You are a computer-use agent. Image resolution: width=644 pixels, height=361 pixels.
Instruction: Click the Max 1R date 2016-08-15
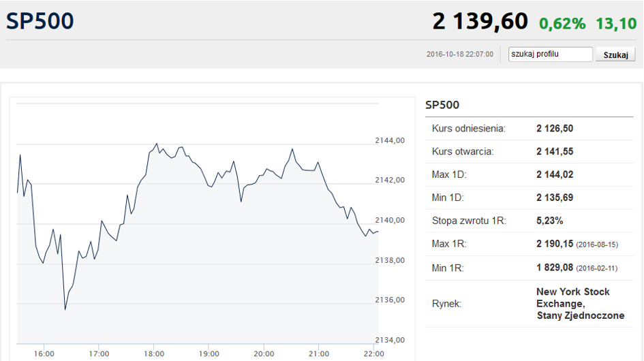tap(597, 245)
